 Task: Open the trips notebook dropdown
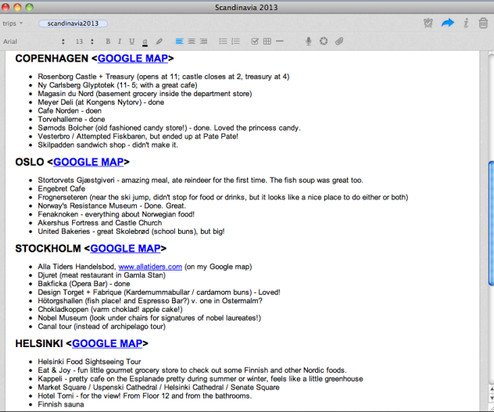[x=12, y=23]
